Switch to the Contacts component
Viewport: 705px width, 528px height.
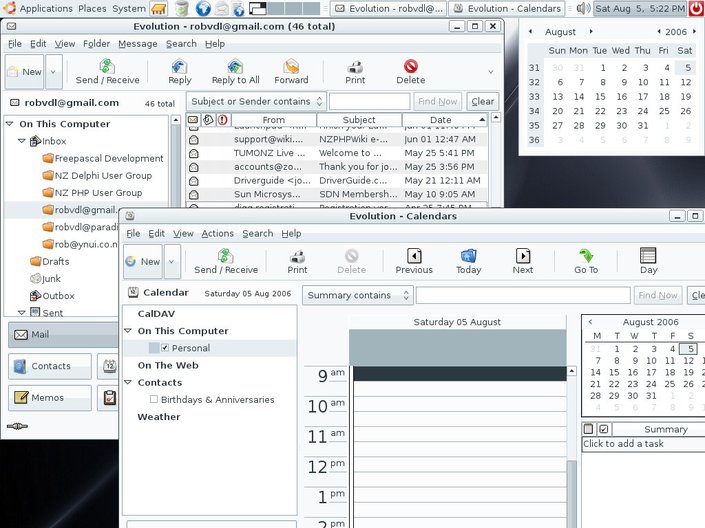point(50,366)
